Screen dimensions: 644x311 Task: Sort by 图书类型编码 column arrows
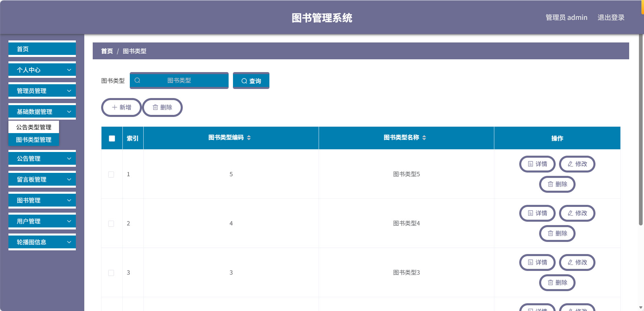249,137
